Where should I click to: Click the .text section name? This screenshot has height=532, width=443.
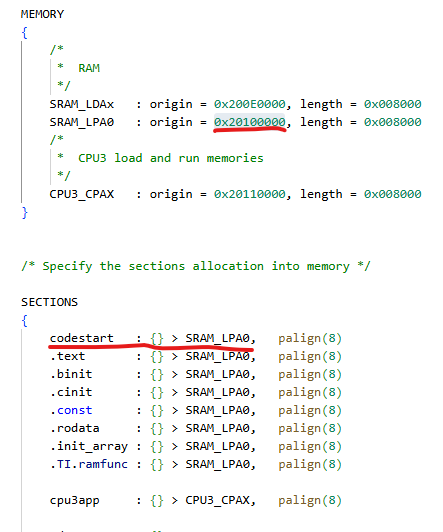(67, 356)
